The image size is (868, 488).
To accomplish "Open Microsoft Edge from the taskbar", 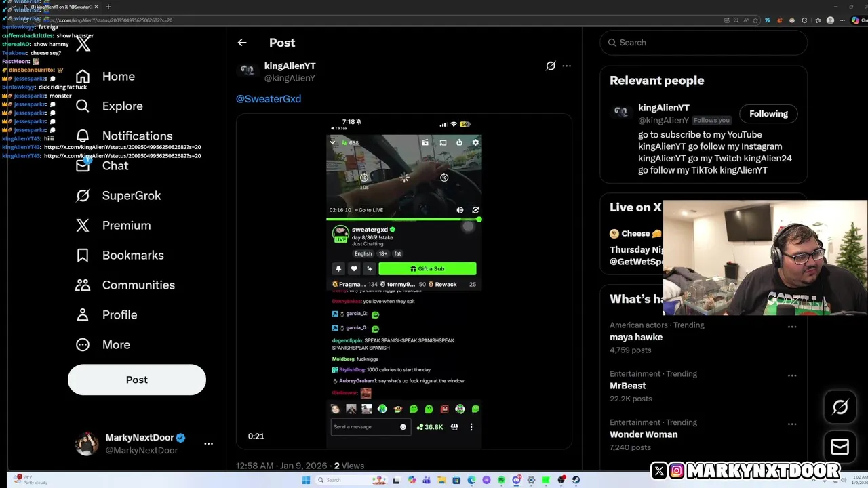I will pos(471,480).
